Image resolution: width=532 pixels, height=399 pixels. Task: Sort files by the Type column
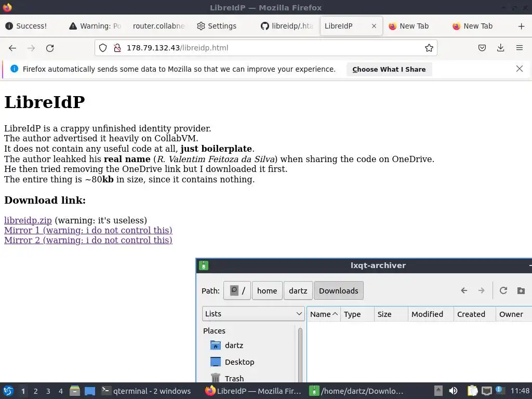pos(357,314)
